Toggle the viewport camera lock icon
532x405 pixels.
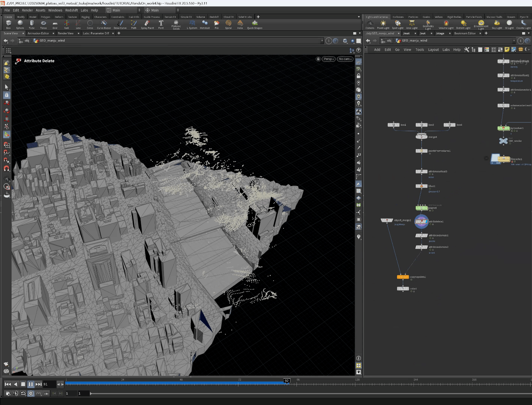318,59
